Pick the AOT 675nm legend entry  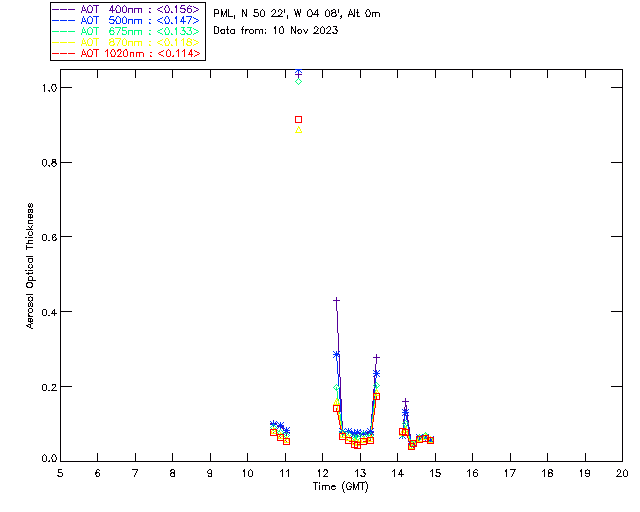[x=126, y=31]
